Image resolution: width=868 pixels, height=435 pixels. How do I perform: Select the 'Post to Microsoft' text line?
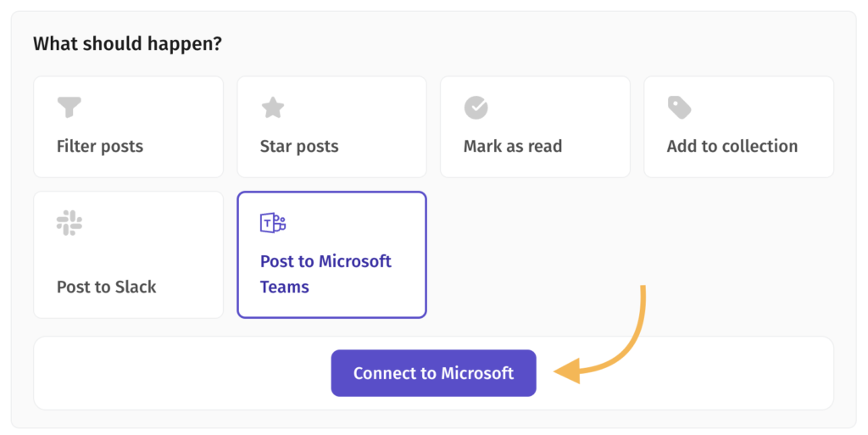pyautogui.click(x=325, y=261)
